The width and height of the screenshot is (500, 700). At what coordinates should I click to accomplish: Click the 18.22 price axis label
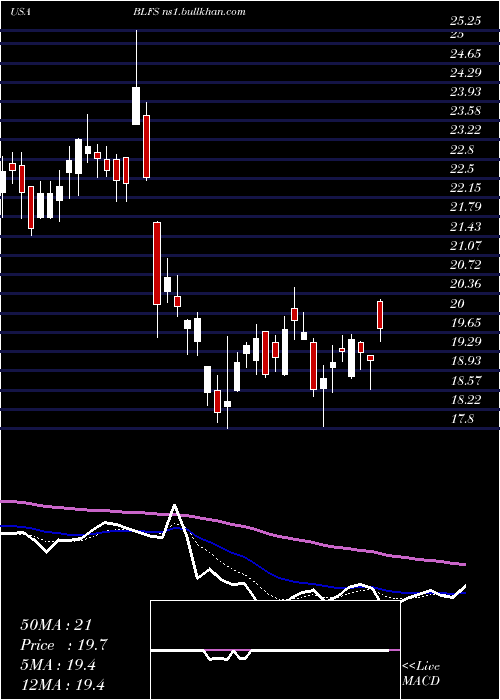[x=466, y=400]
